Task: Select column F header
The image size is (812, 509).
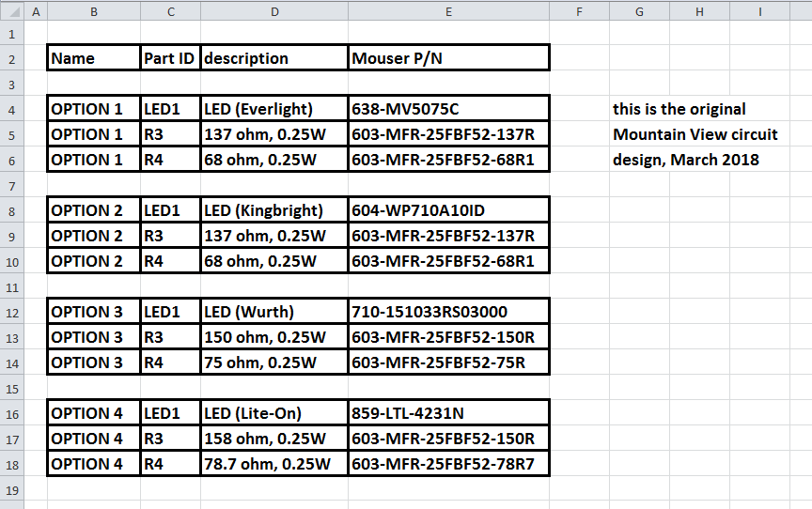Action: click(579, 11)
